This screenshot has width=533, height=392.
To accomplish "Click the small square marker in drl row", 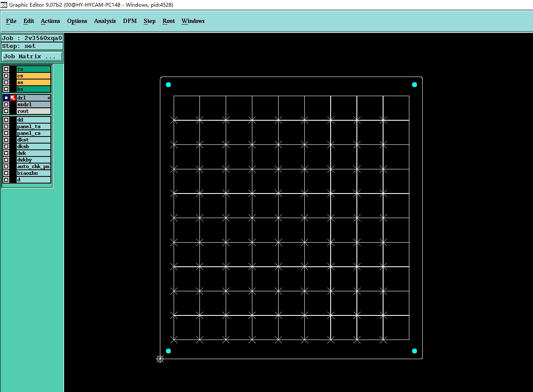I will 49,98.
